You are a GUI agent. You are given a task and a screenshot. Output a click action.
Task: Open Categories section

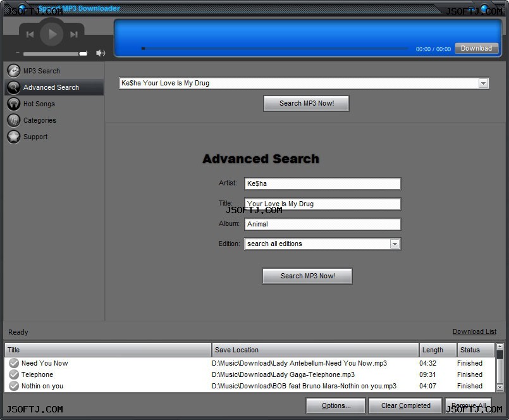click(x=54, y=120)
